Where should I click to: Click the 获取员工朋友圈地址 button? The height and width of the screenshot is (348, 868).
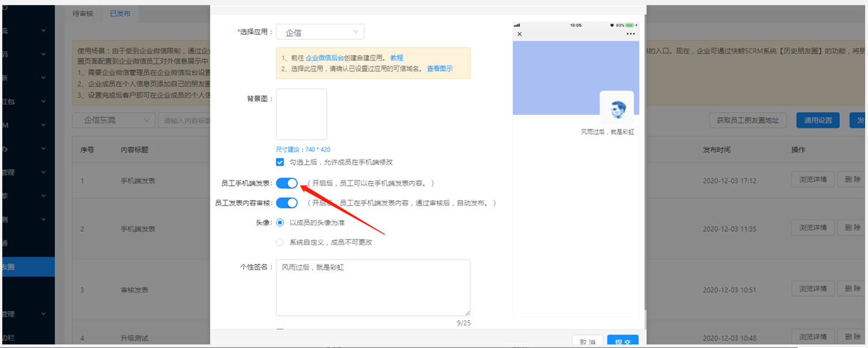click(x=748, y=121)
